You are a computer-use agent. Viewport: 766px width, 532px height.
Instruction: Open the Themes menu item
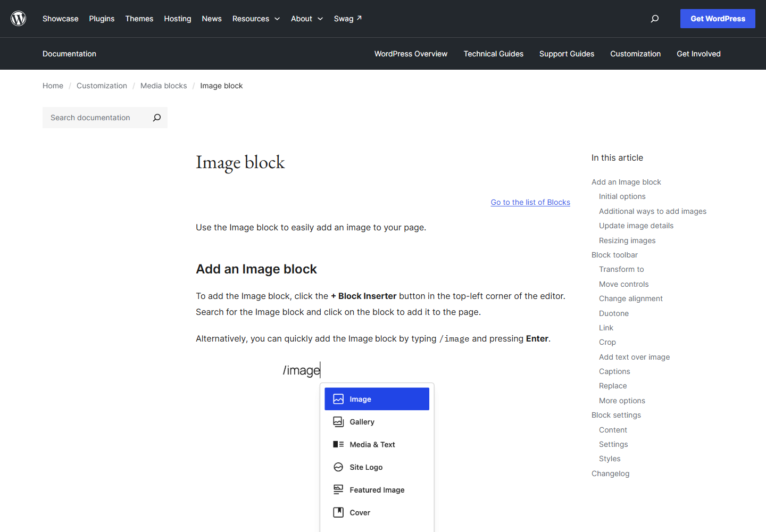[x=139, y=19]
